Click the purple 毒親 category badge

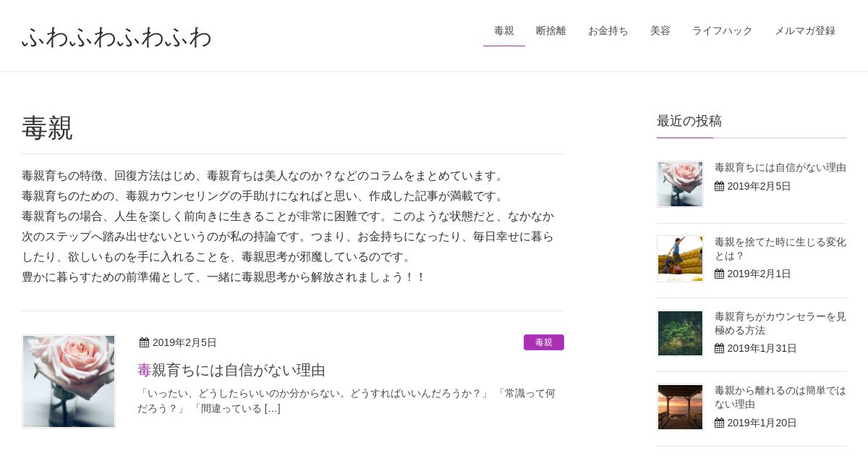pos(544,342)
